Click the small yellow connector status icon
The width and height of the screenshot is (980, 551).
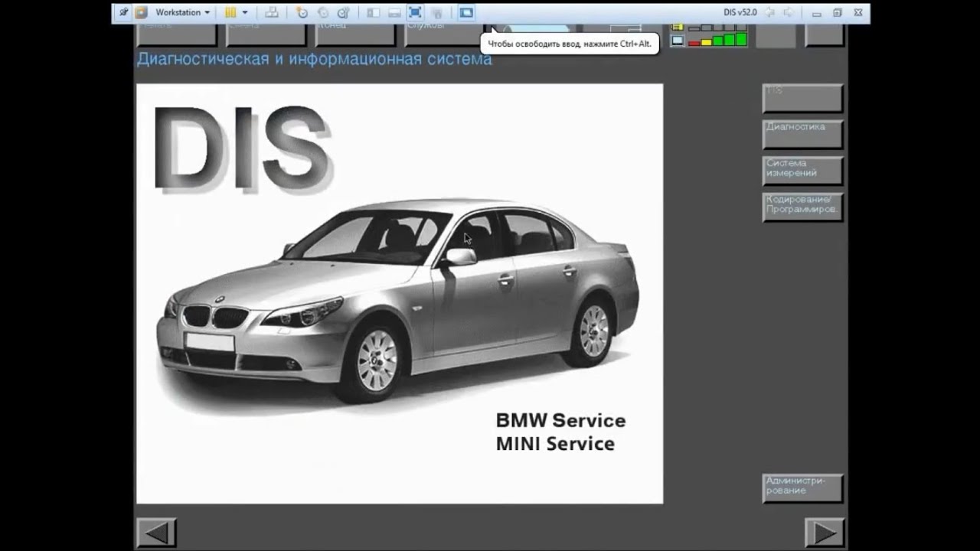click(x=677, y=27)
